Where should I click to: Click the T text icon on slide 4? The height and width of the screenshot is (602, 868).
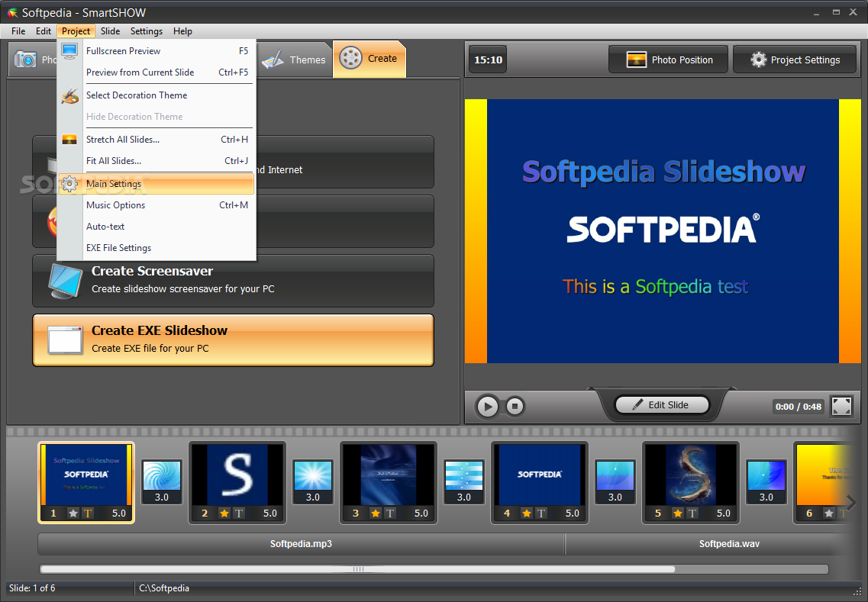click(540, 513)
